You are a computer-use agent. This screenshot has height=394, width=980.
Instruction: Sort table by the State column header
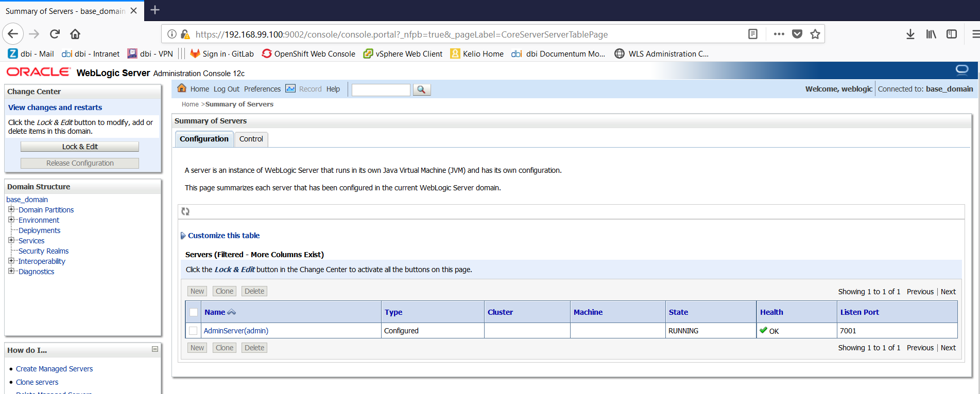678,312
